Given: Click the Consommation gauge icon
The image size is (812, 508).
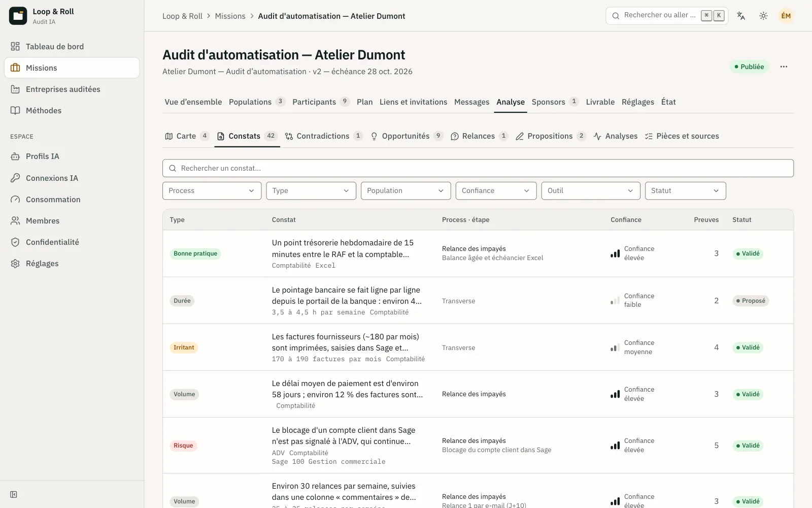Looking at the screenshot, I should pyautogui.click(x=15, y=199).
